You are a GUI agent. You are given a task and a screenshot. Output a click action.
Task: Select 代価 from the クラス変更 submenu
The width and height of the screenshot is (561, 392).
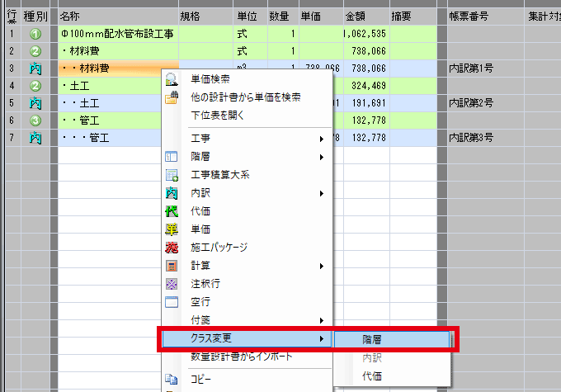click(371, 376)
